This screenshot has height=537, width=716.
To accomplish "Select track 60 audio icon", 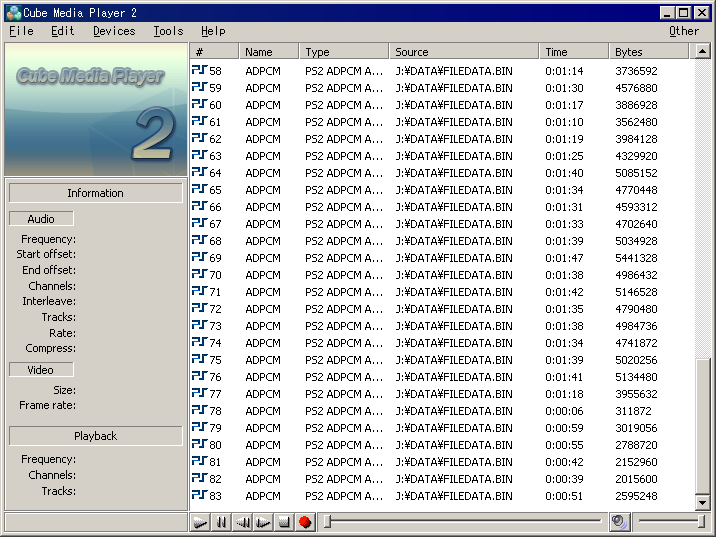I will point(200,104).
